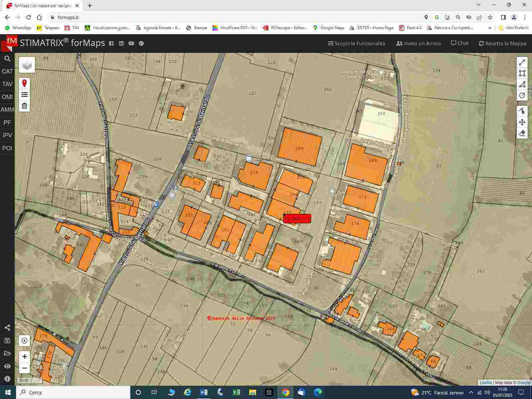Viewport: 532px width, 399px height.
Task: Toggle the locate-me position button
Action: (24, 341)
